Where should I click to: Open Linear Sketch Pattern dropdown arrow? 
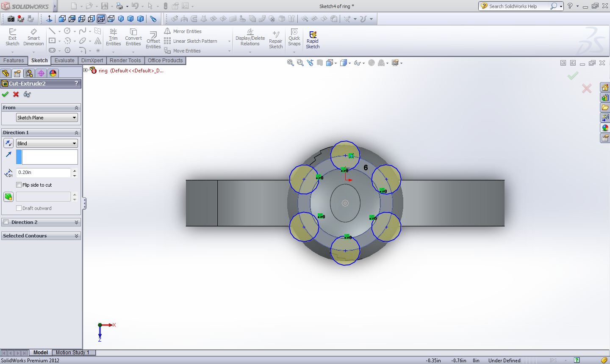coord(229,41)
